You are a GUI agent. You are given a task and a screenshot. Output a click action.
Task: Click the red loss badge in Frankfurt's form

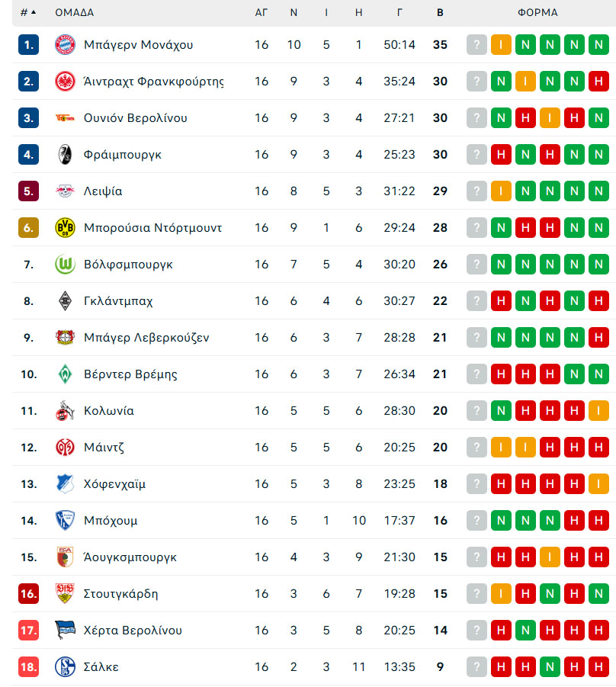(598, 81)
